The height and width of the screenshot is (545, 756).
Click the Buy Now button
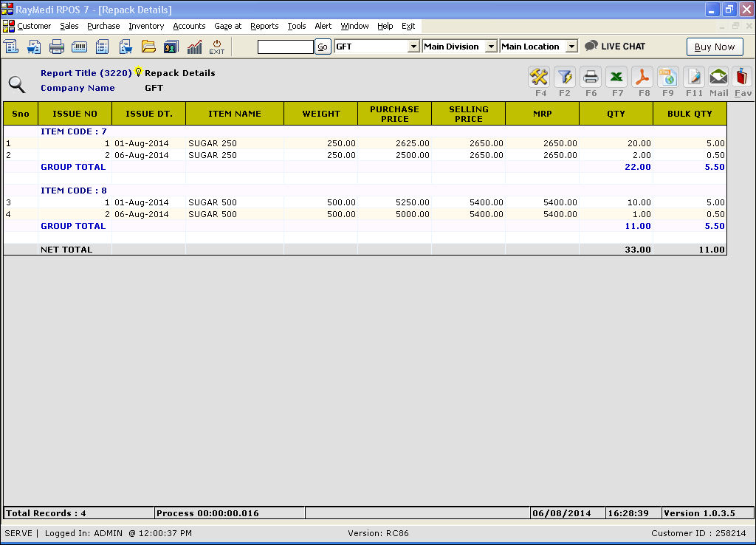click(714, 47)
